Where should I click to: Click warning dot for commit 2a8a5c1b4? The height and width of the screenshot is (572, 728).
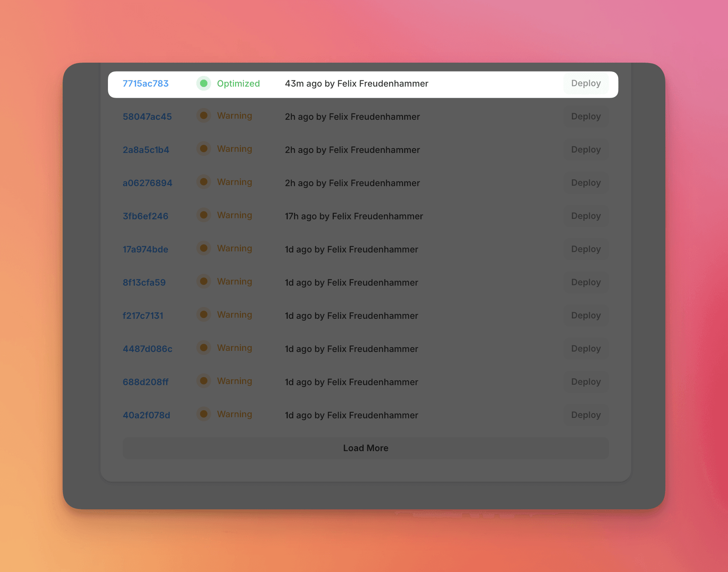[x=203, y=149]
